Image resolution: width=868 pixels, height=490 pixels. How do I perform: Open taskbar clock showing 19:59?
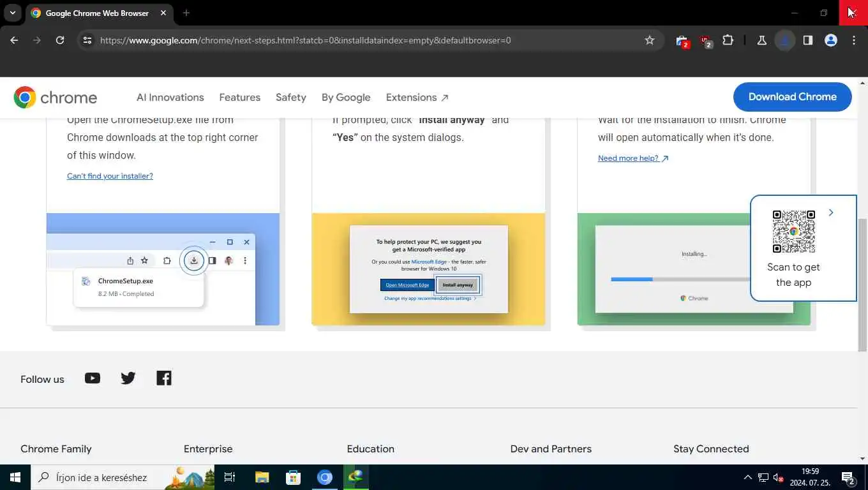point(809,477)
